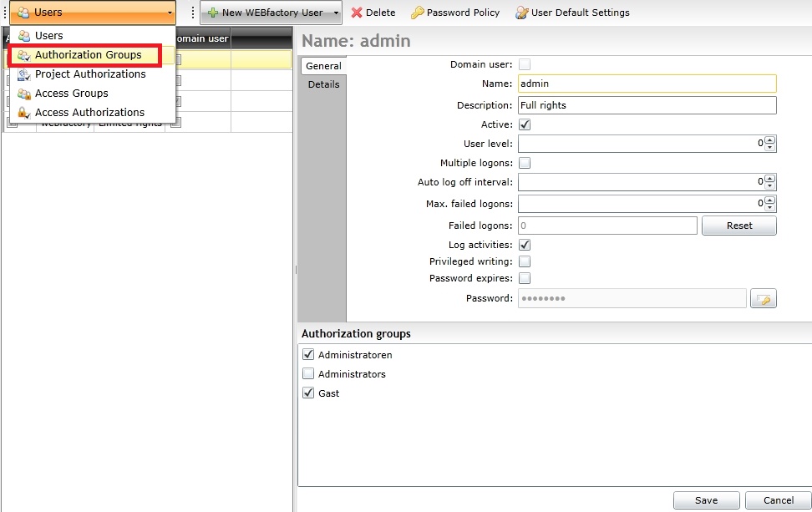Enable the Multiple logons checkbox
Viewport: 812px width, 512px height.
tap(525, 163)
